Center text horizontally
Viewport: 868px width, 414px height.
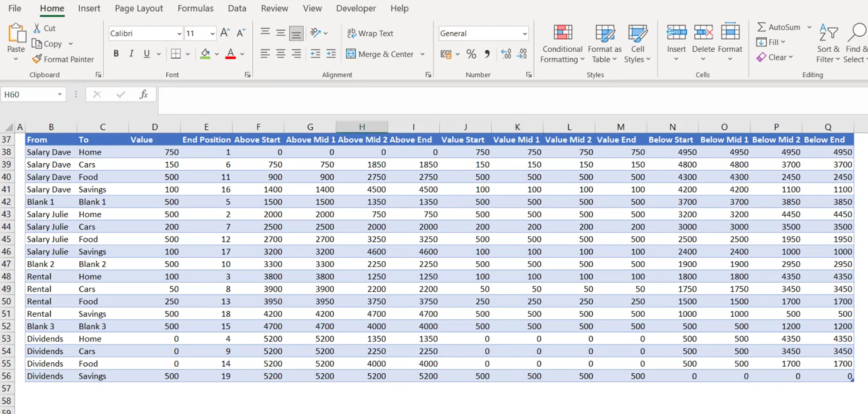280,54
